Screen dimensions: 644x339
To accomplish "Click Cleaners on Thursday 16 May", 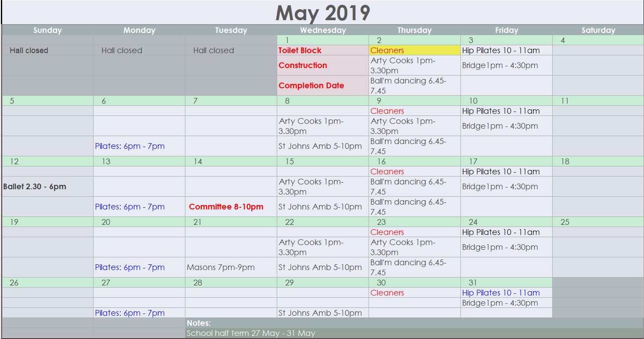I will [387, 172].
